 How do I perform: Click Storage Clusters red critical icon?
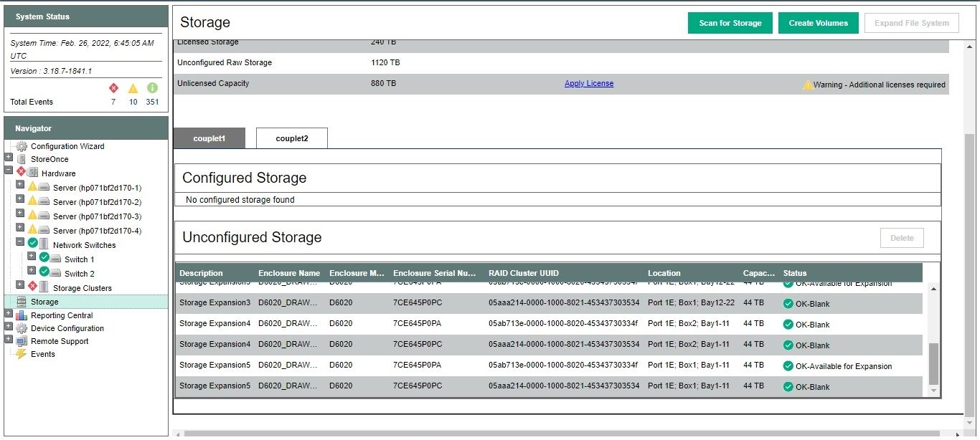click(x=32, y=287)
